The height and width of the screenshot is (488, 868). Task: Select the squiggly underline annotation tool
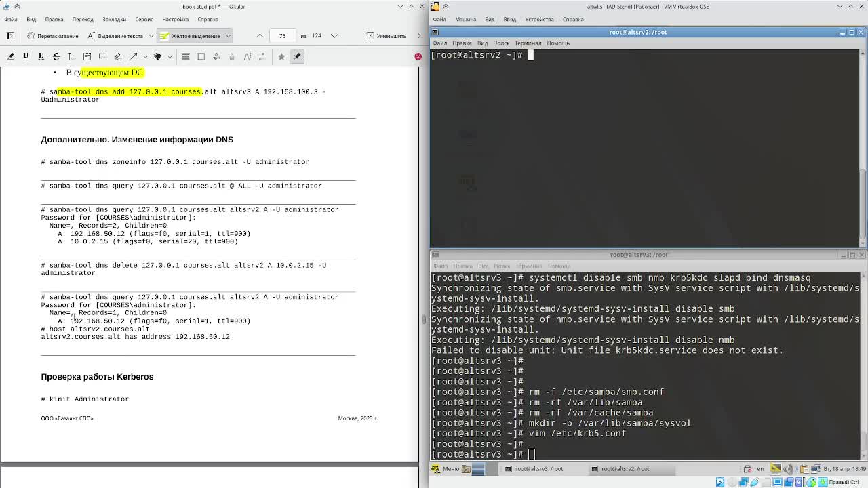(x=41, y=56)
